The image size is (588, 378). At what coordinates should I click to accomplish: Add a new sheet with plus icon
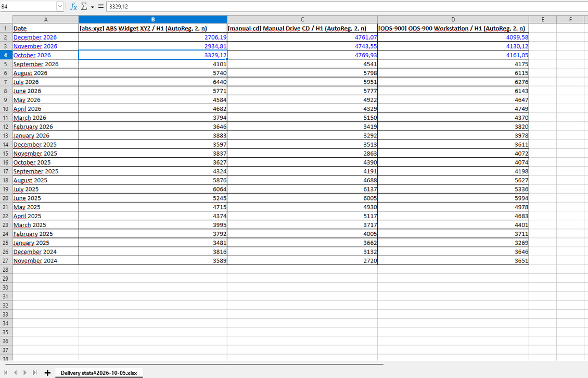47,373
